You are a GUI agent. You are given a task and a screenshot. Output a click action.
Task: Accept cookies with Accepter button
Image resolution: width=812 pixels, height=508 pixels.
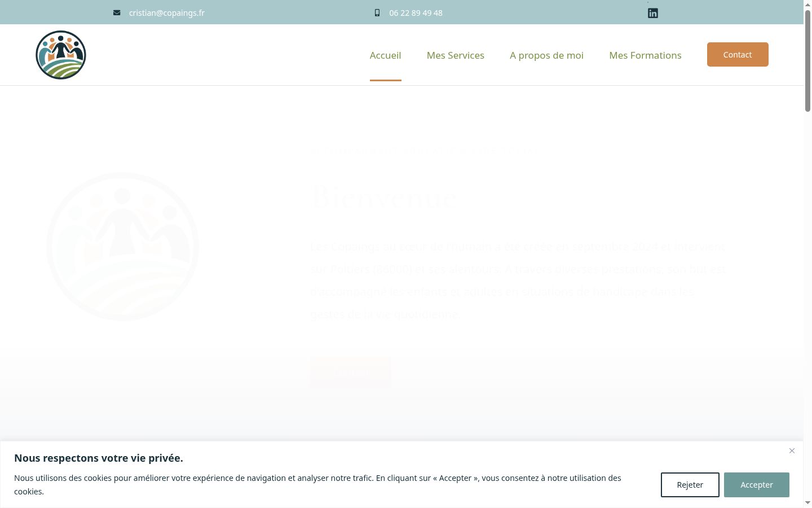point(757,485)
